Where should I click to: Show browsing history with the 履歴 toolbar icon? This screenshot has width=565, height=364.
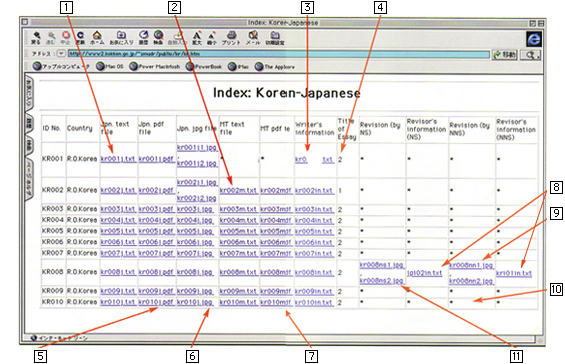pos(143,37)
